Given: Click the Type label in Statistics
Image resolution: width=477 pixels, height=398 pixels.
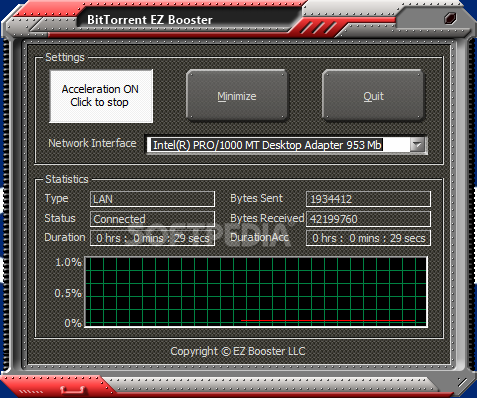Looking at the screenshot, I should click(x=57, y=199).
